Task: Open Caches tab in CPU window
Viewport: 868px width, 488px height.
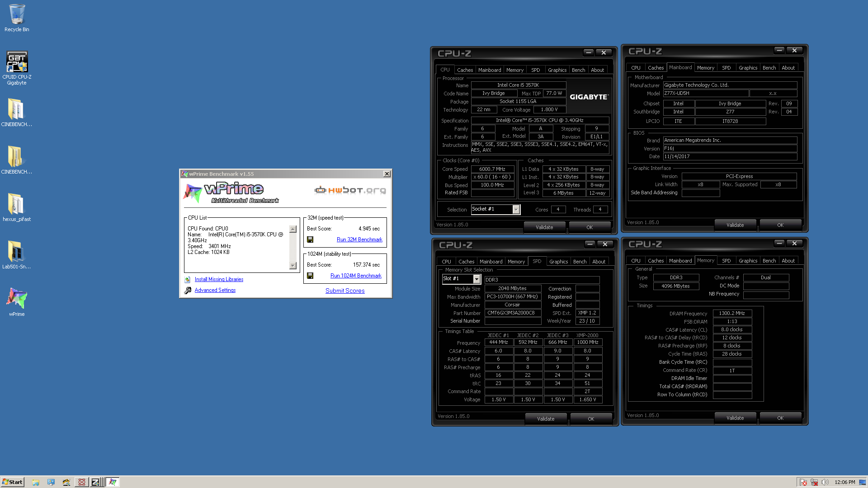Action: coord(465,70)
